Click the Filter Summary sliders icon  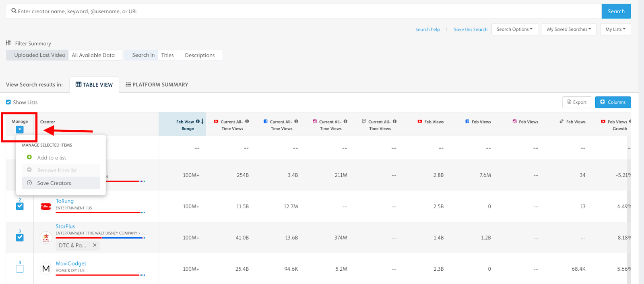[x=8, y=43]
